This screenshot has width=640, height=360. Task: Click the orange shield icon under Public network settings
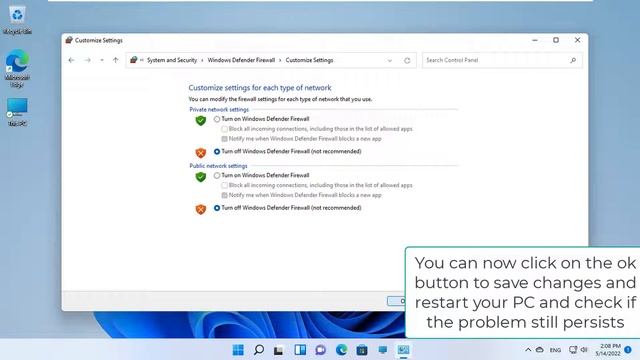[200, 209]
